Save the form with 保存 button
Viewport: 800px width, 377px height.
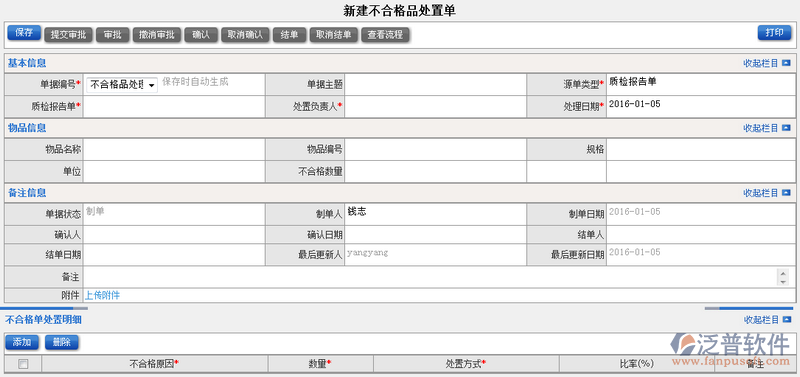tap(24, 33)
